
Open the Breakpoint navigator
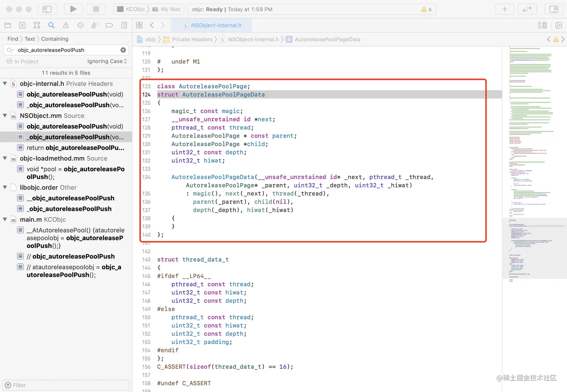(109, 25)
